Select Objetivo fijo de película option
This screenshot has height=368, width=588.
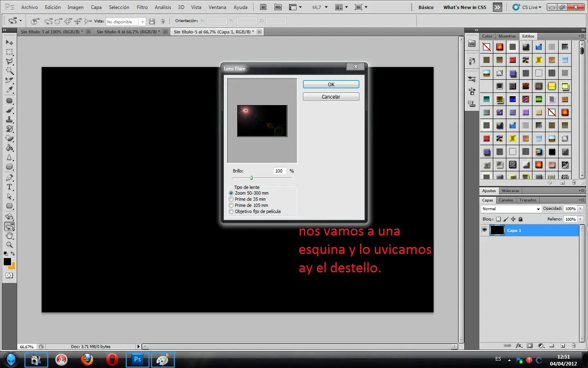255,211
